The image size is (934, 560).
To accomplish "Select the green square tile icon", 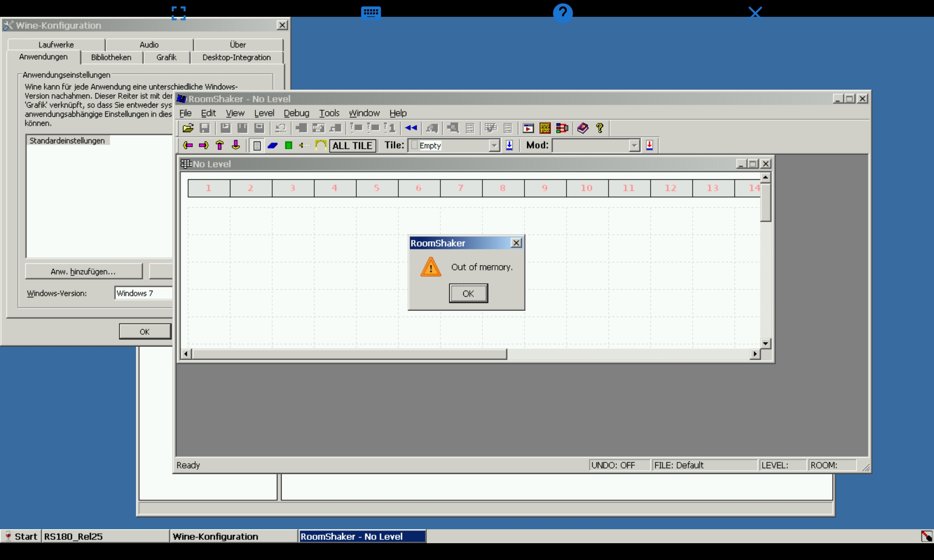I will coord(289,146).
